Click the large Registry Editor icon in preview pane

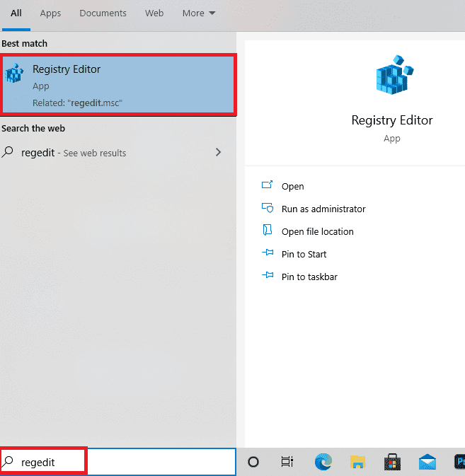point(395,75)
